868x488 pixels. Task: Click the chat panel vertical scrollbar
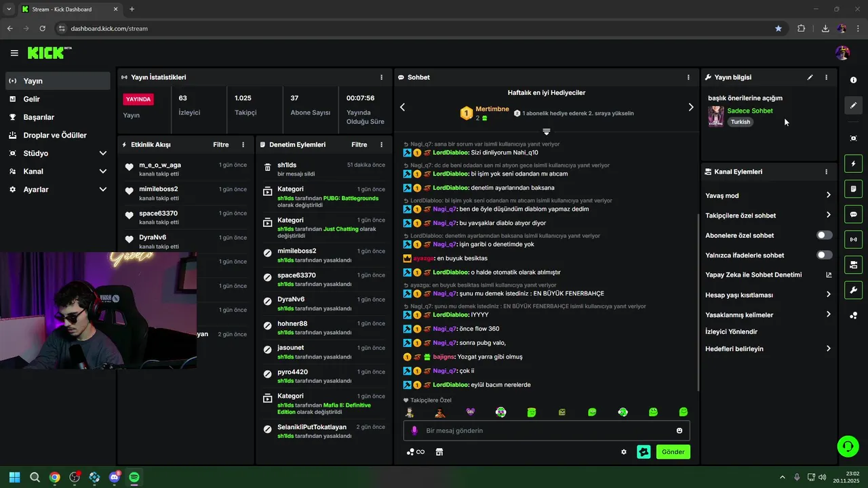coord(698,302)
